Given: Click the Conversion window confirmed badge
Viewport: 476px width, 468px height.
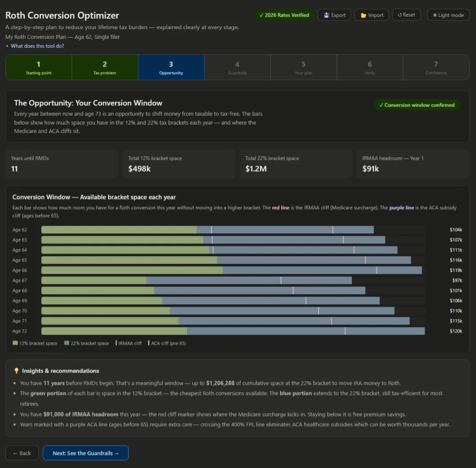Looking at the screenshot, I should click(417, 105).
